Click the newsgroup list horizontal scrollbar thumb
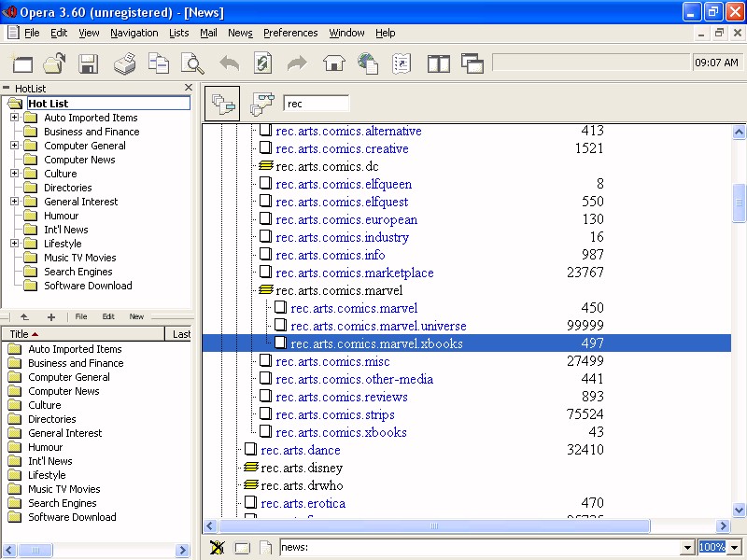The height and width of the screenshot is (560, 747). (x=433, y=526)
